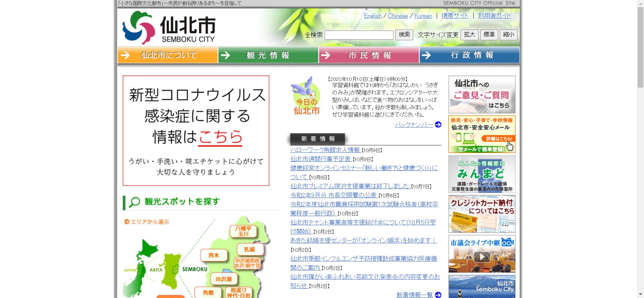Viewport: 644px width, 298px height.
Task: Click 標準 to reset text size
Action: pos(489,35)
